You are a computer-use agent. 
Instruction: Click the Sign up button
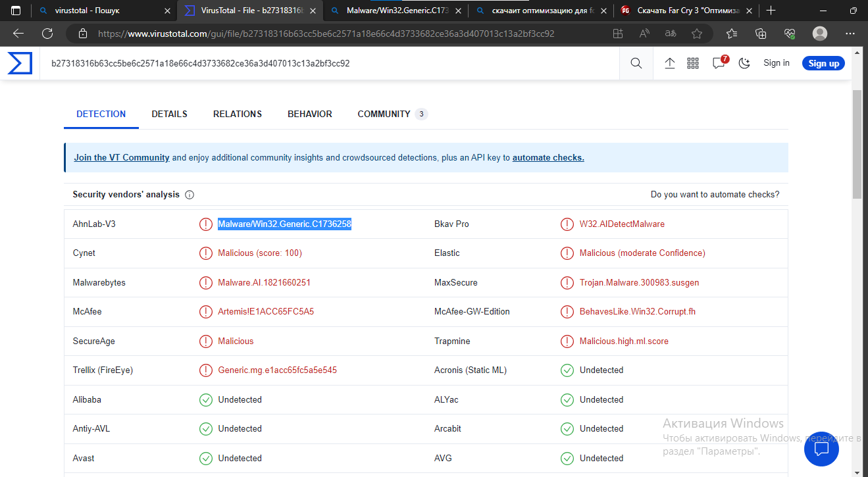823,63
